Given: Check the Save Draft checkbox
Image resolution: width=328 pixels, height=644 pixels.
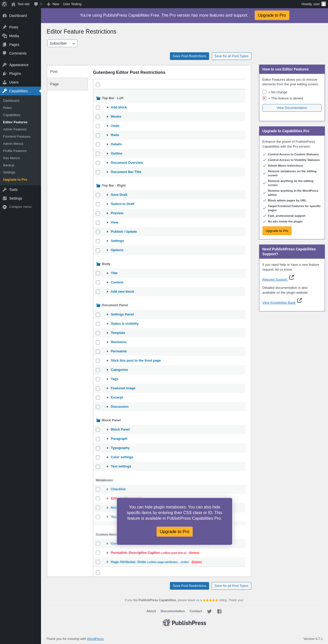Looking at the screenshot, I should pyautogui.click(x=98, y=195).
